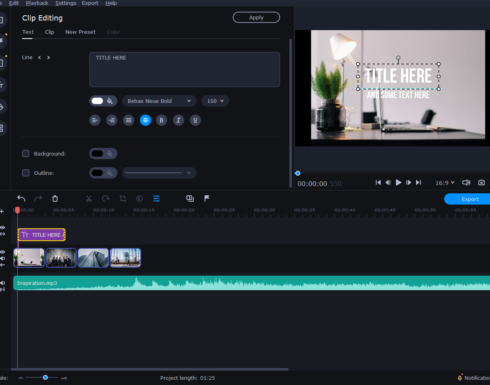Image resolution: width=490 pixels, height=385 pixels.
Task: Switch to the Clip tab
Action: pyautogui.click(x=49, y=32)
